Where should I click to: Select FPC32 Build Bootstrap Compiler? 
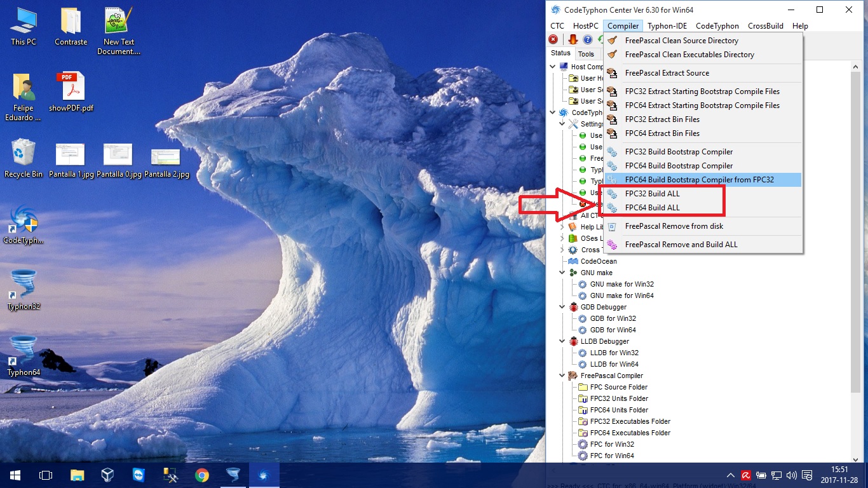click(703, 152)
